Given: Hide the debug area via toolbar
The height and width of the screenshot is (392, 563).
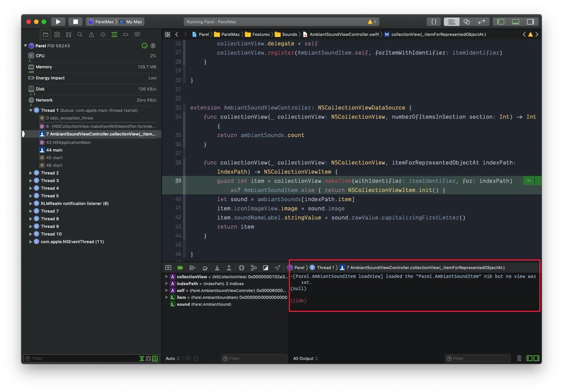Looking at the screenshot, I should [x=168, y=268].
